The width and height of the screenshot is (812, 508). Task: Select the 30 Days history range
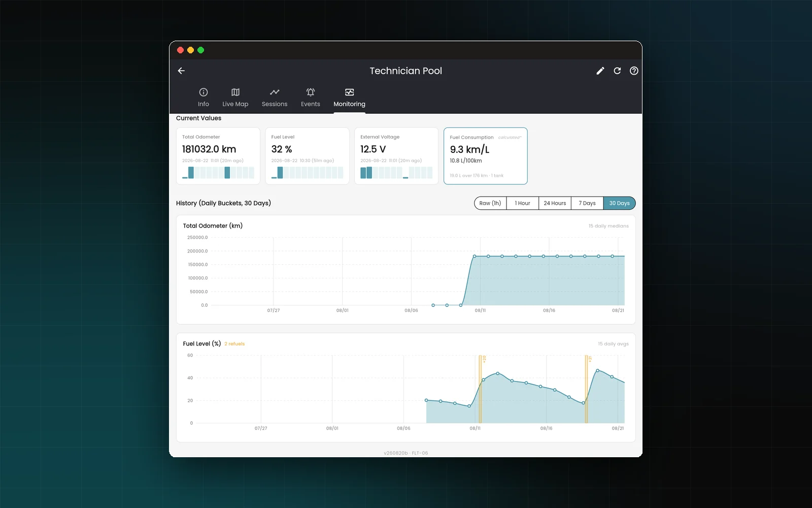619,203
